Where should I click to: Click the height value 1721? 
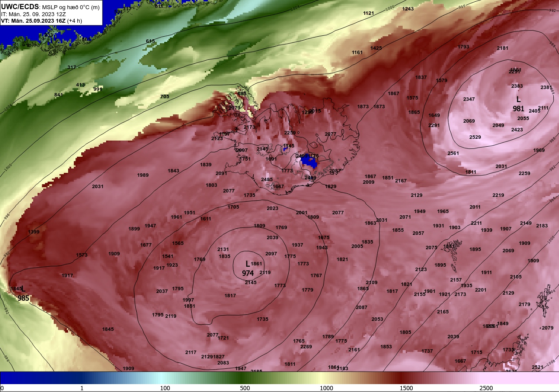tap(223, 338)
